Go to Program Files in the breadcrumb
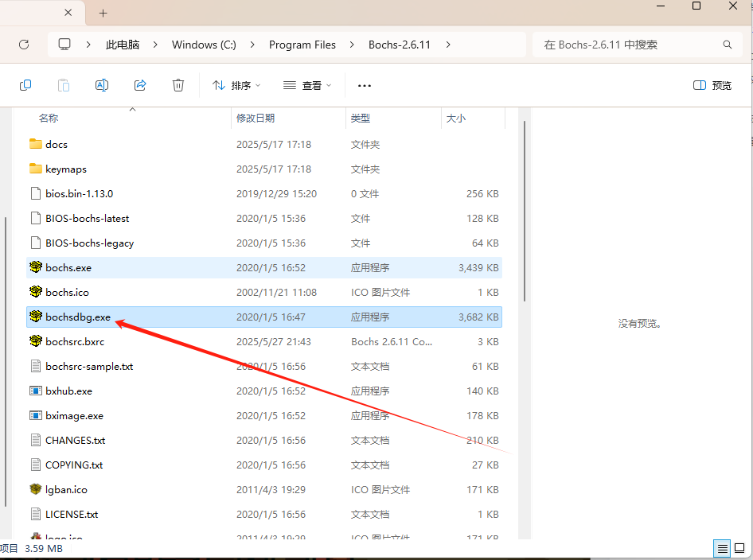Screen dimensions: 753x560 pos(302,45)
